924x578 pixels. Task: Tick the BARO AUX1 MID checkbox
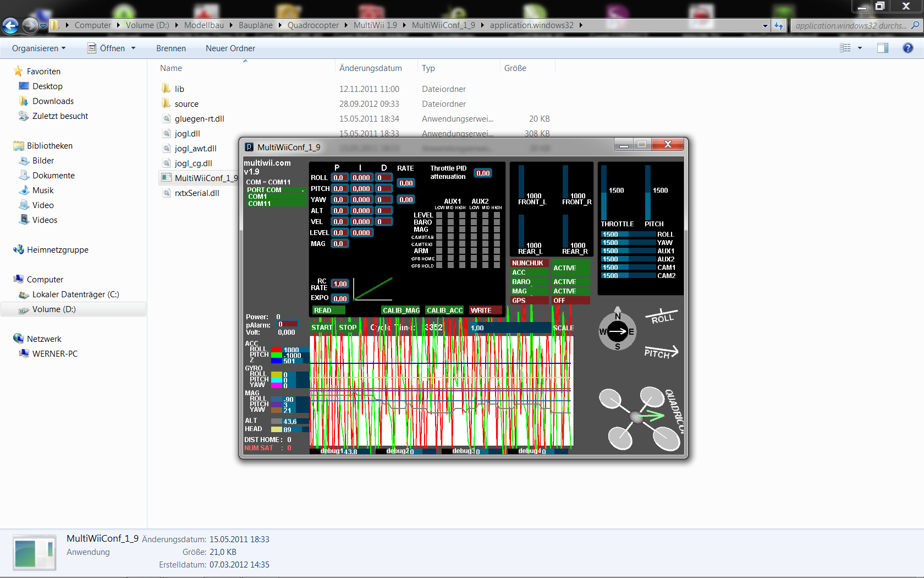[x=450, y=222]
